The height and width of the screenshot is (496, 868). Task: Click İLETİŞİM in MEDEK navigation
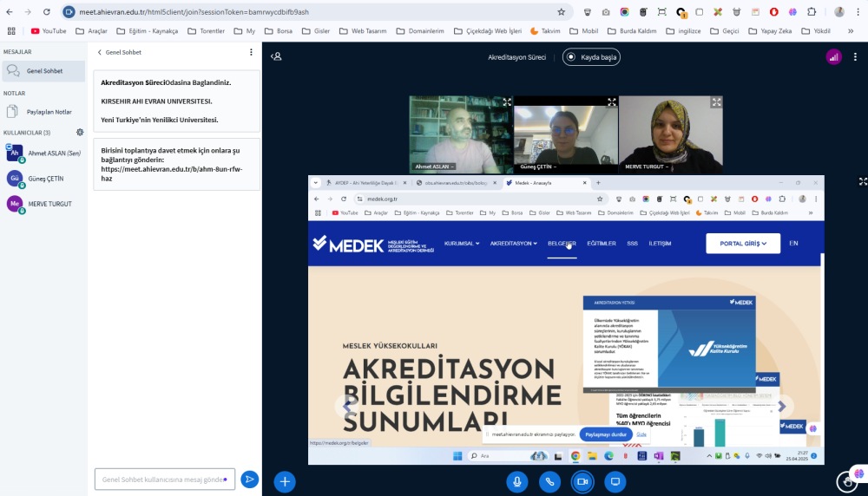[x=660, y=244]
